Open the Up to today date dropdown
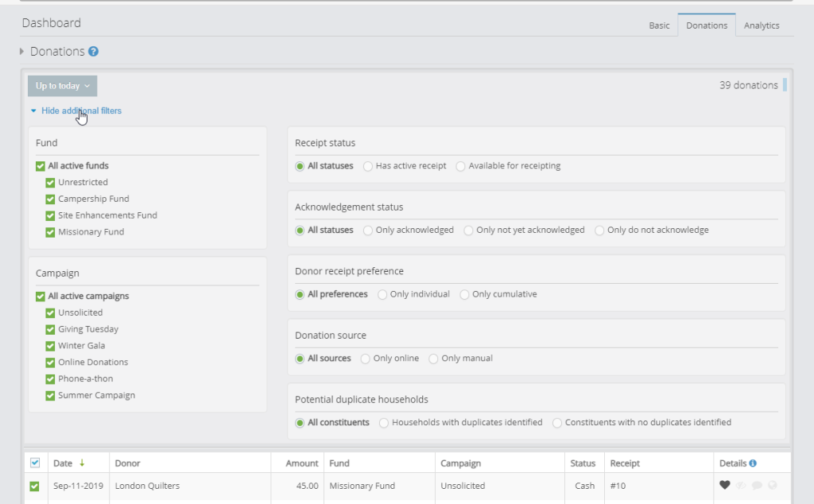Image resolution: width=814 pixels, height=504 pixels. (62, 86)
